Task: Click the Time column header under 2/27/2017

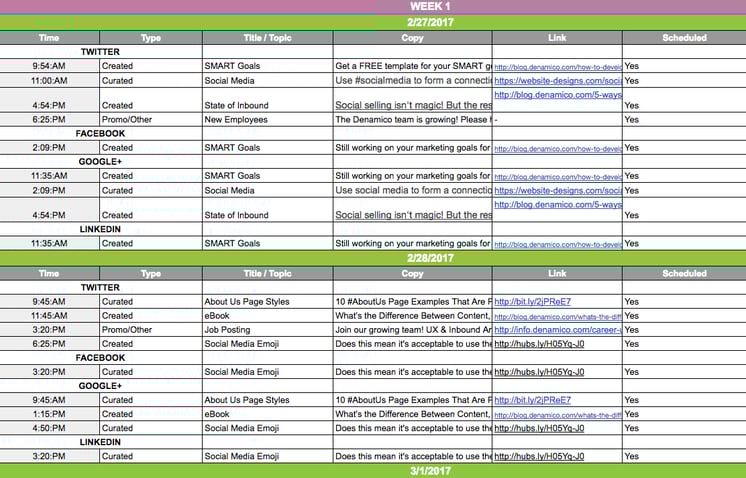Action: (x=49, y=38)
